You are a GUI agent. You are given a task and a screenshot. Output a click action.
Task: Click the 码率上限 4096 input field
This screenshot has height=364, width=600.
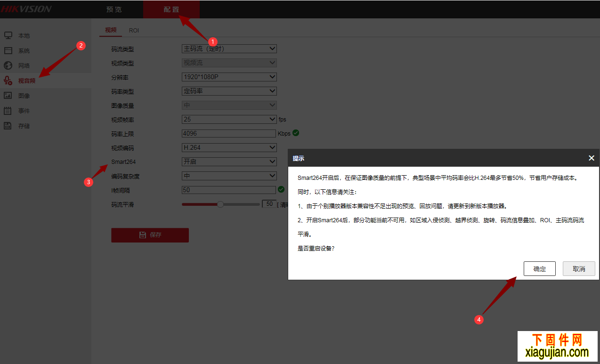click(229, 133)
